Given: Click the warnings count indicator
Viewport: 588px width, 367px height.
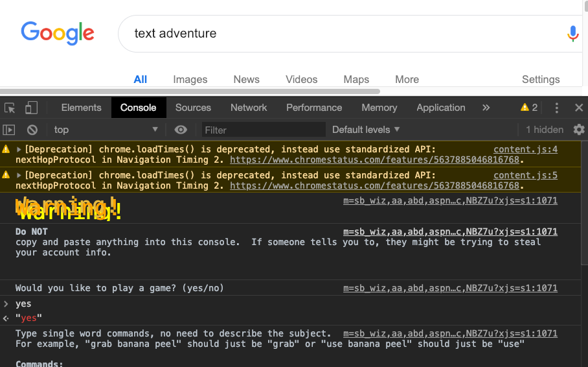Looking at the screenshot, I should point(529,108).
